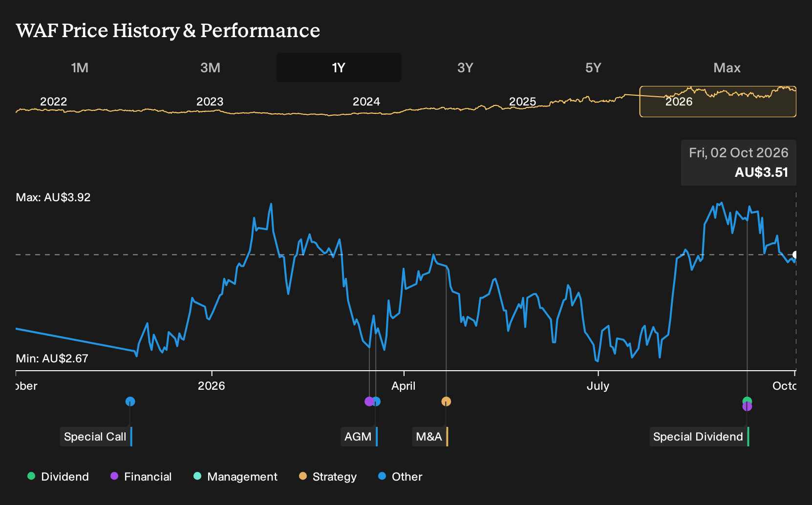Choose the 5Y time range
The image size is (812, 505).
[x=593, y=67]
